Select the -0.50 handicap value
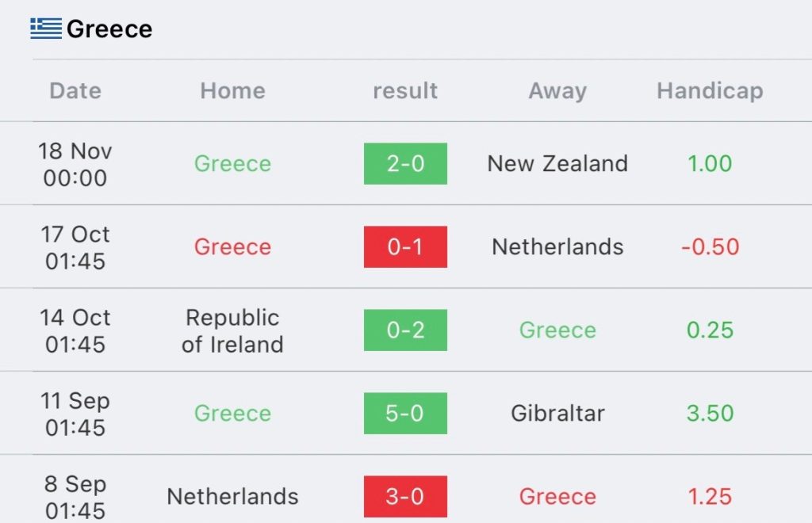The image size is (812, 523). click(710, 246)
